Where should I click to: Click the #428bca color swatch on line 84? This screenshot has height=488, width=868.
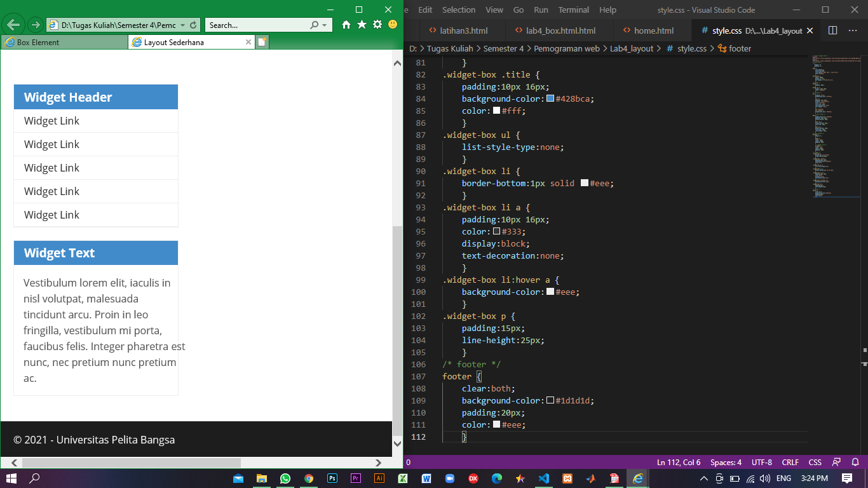click(552, 98)
